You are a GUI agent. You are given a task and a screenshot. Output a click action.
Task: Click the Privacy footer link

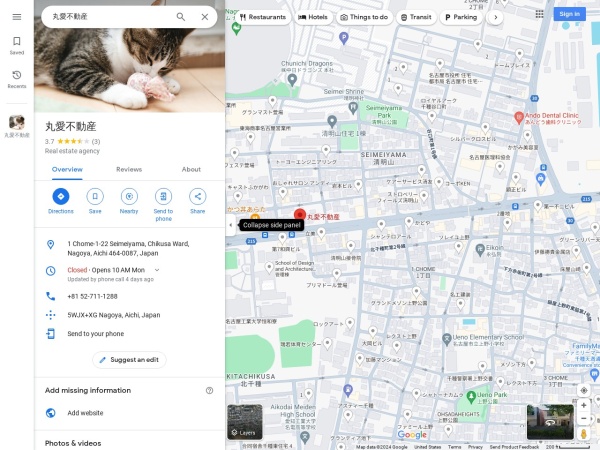coord(475,447)
